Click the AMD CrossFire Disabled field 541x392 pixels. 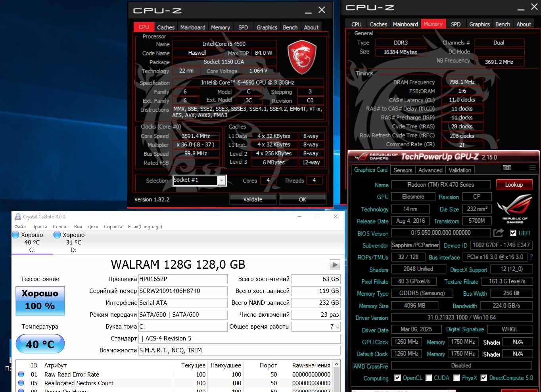pyautogui.click(x=462, y=365)
